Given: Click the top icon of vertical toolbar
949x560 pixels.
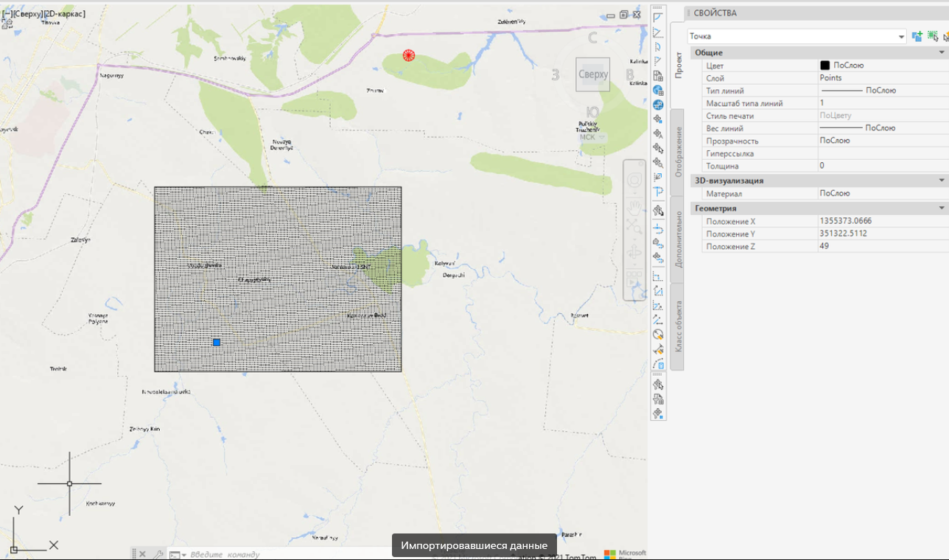Looking at the screenshot, I should 658,18.
